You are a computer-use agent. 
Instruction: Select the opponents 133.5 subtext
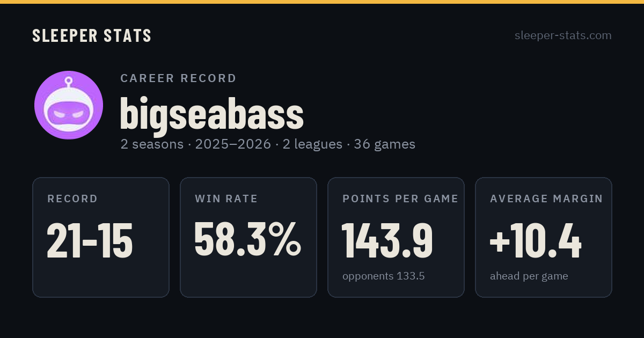coord(384,276)
